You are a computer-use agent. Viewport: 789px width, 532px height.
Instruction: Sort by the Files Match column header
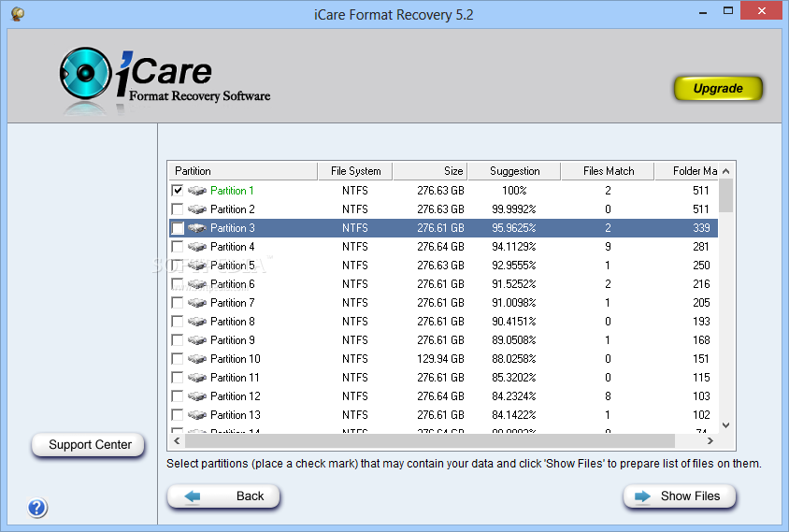[x=608, y=171]
